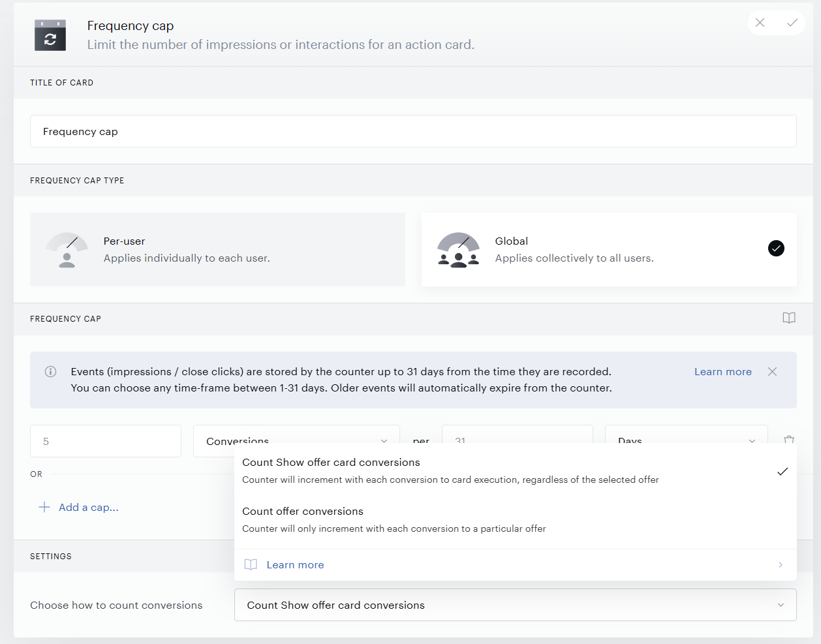The width and height of the screenshot is (821, 644).
Task: Click 'Choose how to count conversions' label
Action: 116,606
